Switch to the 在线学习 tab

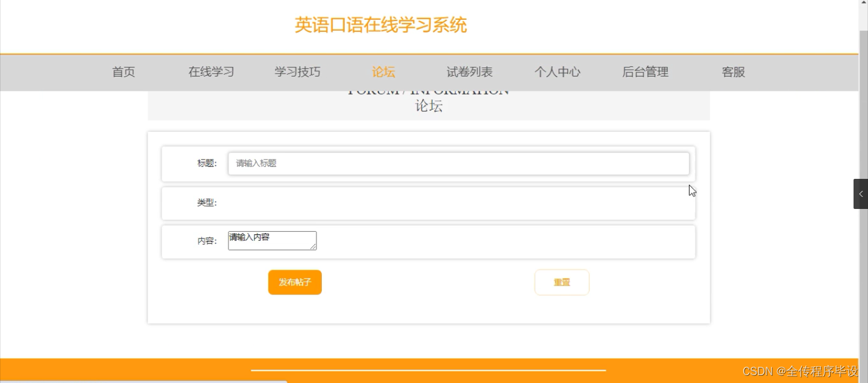[210, 72]
